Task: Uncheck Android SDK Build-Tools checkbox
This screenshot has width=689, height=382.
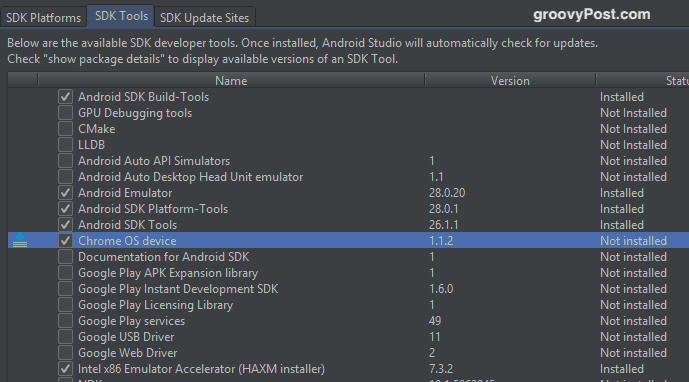Action: (65, 97)
